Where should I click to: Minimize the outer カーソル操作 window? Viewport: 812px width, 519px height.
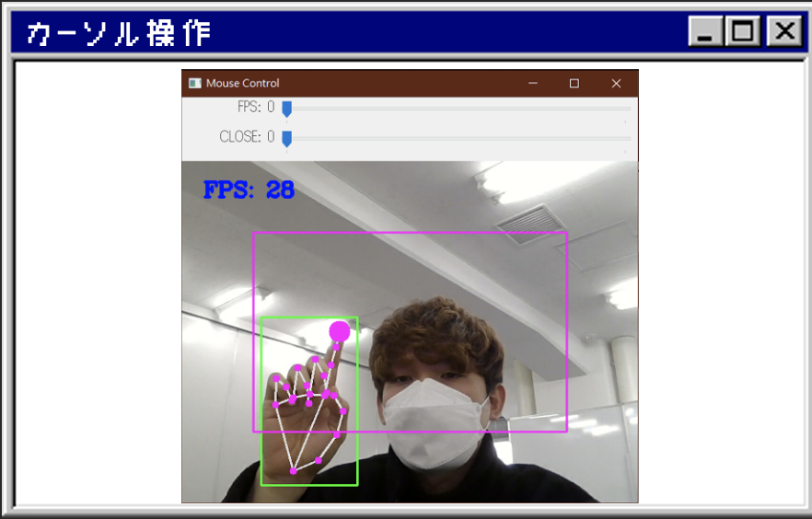(706, 32)
